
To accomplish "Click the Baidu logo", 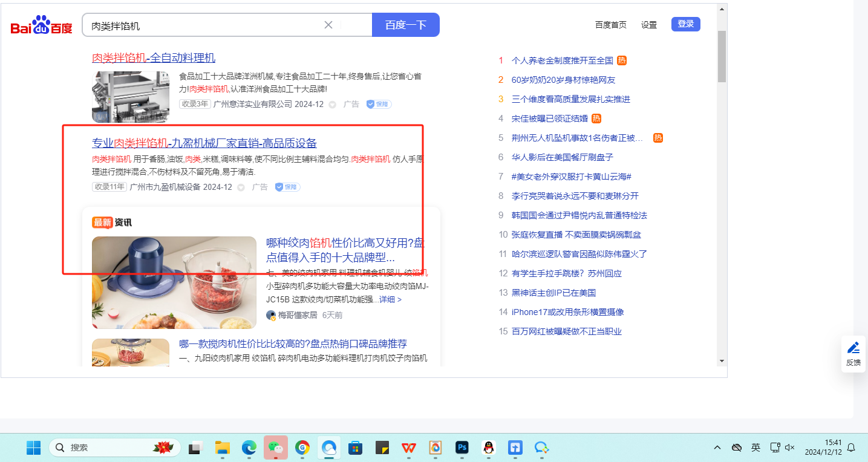I will coord(42,26).
